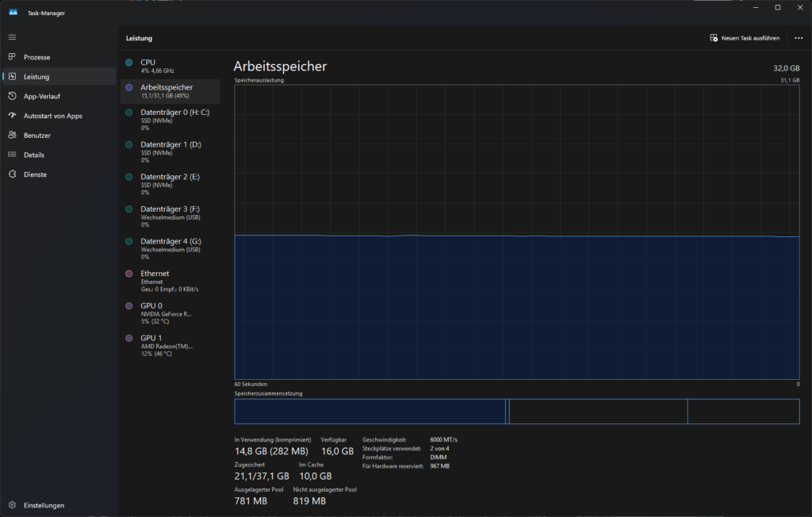
Task: Select Arbeitsspeicher performance entry
Action: point(170,91)
